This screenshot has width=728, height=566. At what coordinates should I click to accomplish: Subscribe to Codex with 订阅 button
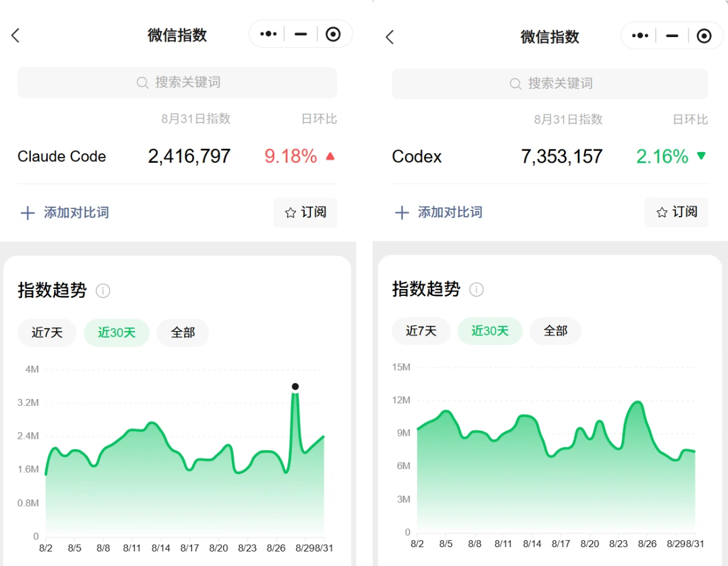pyautogui.click(x=676, y=212)
